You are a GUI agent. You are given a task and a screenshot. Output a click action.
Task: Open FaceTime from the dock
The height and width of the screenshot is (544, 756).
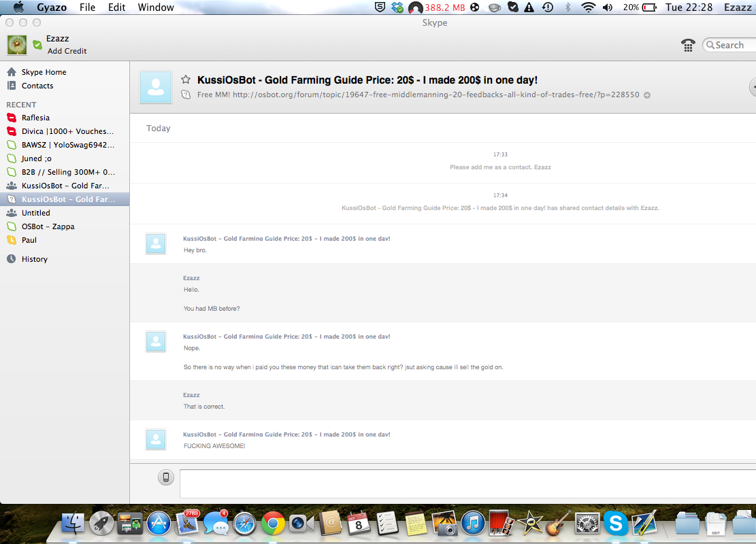[301, 524]
